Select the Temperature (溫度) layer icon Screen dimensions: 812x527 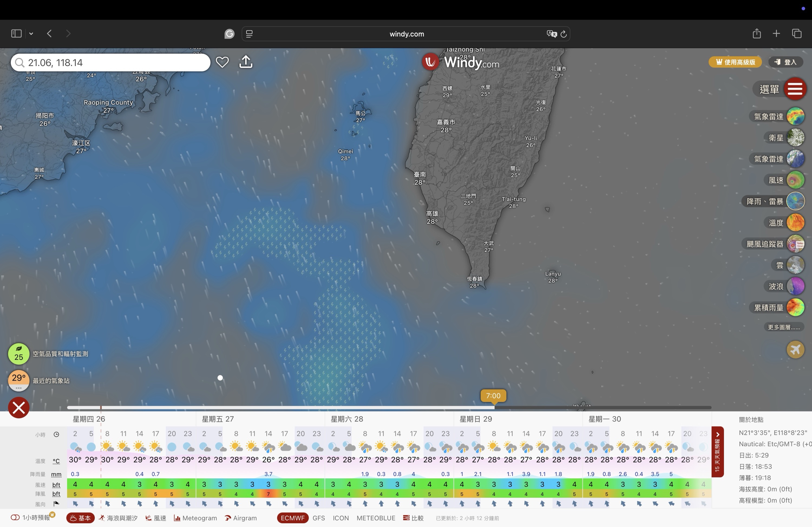tap(795, 223)
